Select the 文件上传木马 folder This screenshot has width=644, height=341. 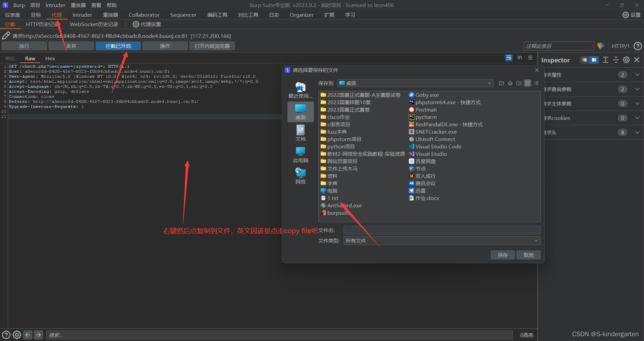point(339,168)
